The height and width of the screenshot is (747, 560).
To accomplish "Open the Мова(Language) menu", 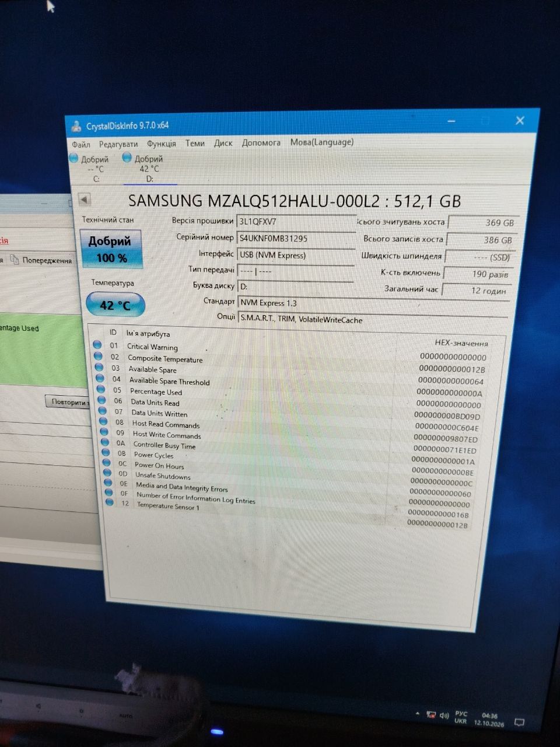I will [322, 142].
